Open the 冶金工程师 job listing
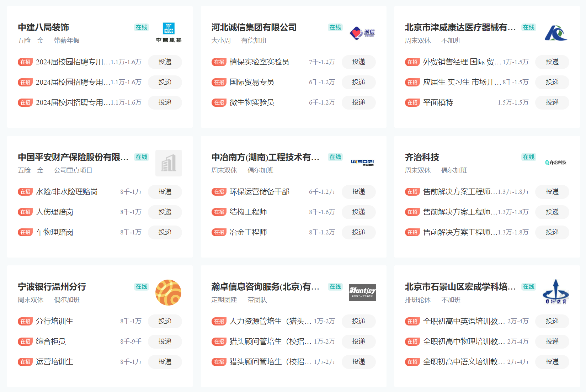The width and height of the screenshot is (586, 392). click(248, 232)
